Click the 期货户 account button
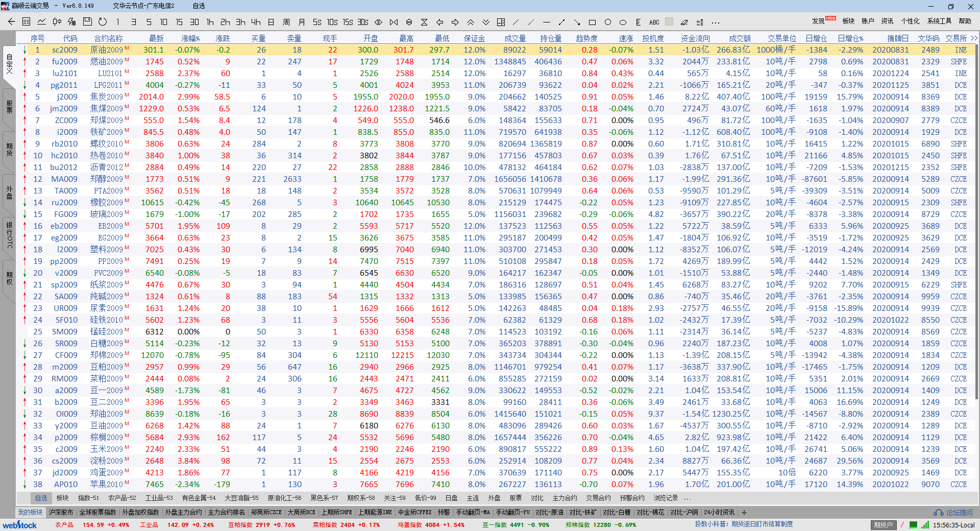 pos(883,525)
